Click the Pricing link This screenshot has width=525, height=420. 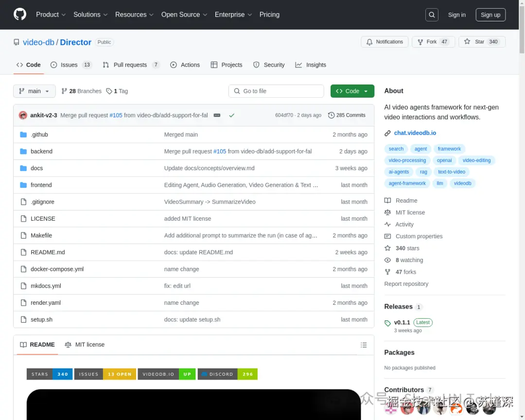[x=269, y=15]
